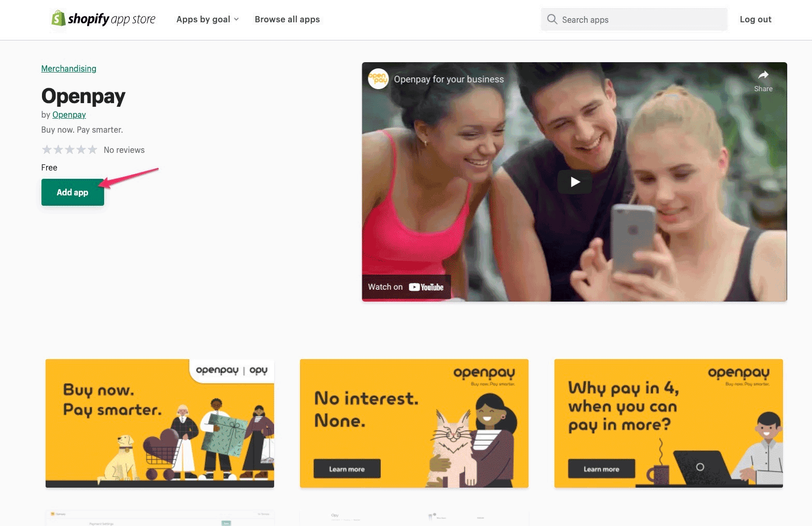Image resolution: width=812 pixels, height=526 pixels.
Task: Open the Why pay in 4 screenshot
Action: (x=668, y=423)
